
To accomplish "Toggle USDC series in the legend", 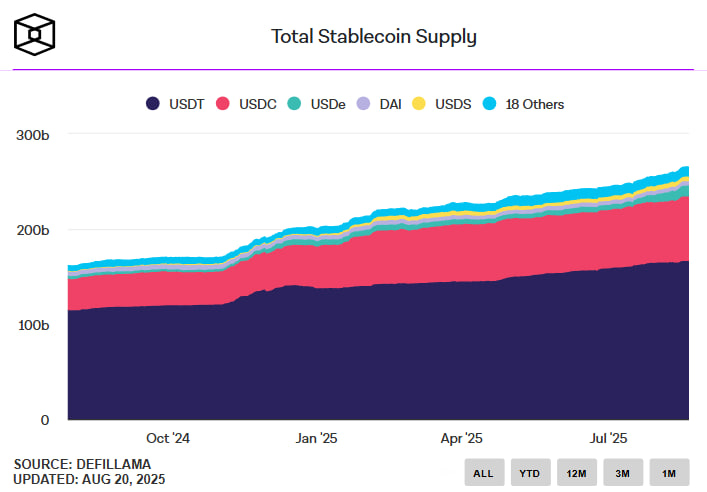I will (256, 104).
